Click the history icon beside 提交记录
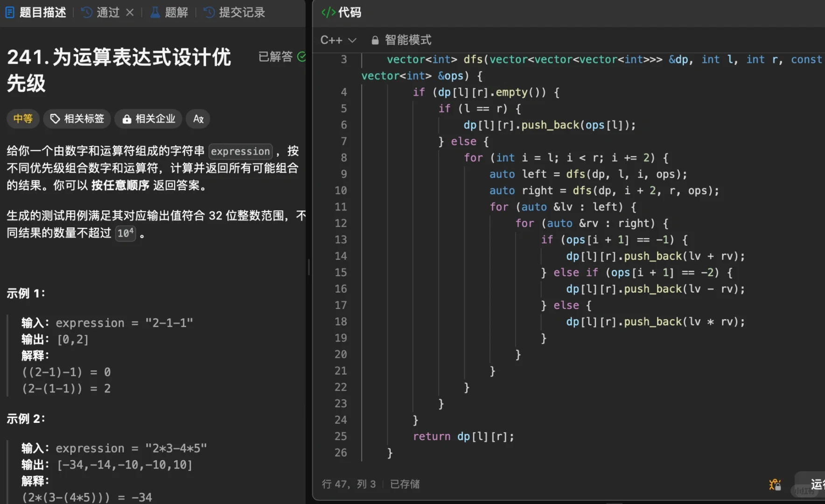The image size is (825, 504). coord(210,12)
